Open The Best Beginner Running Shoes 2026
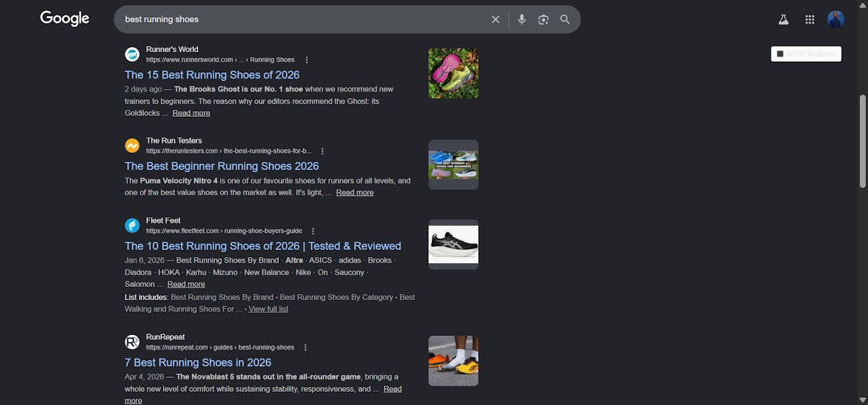The width and height of the screenshot is (868, 405). click(x=222, y=166)
